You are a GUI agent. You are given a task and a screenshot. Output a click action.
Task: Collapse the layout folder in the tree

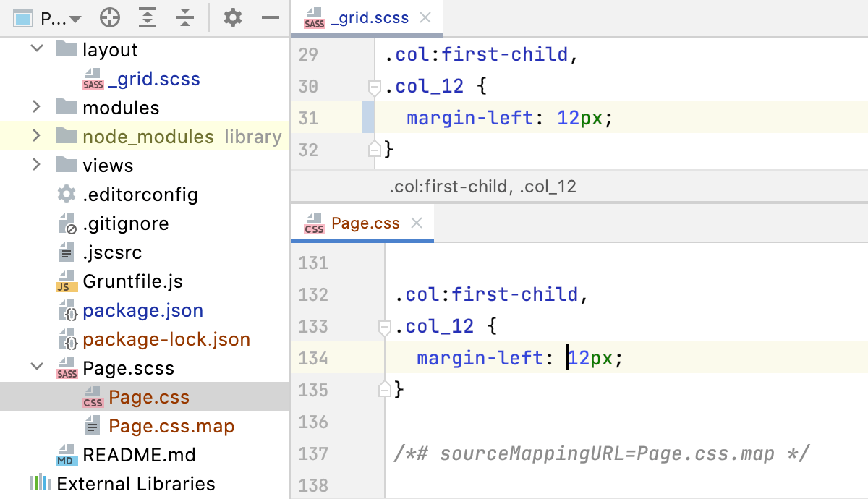click(x=35, y=49)
